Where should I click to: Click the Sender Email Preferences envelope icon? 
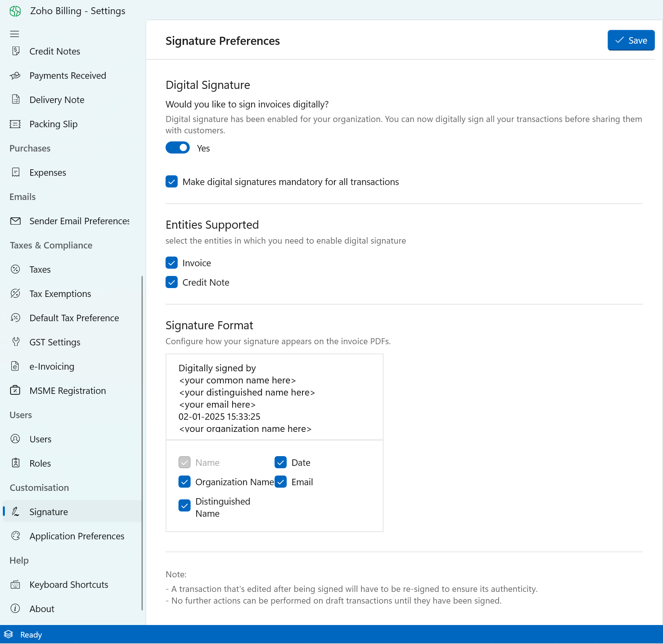[x=15, y=221]
